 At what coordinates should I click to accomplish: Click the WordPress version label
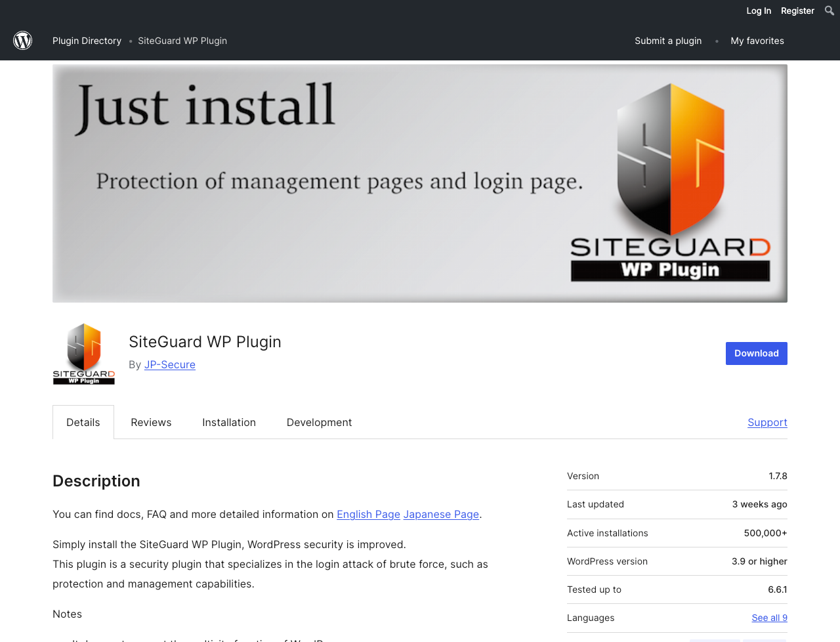607,561
